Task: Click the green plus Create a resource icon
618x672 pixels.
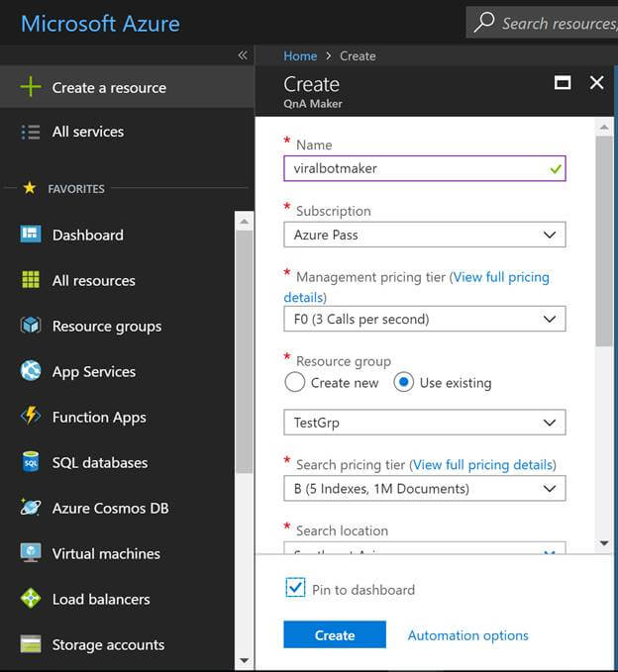Action: [x=31, y=87]
